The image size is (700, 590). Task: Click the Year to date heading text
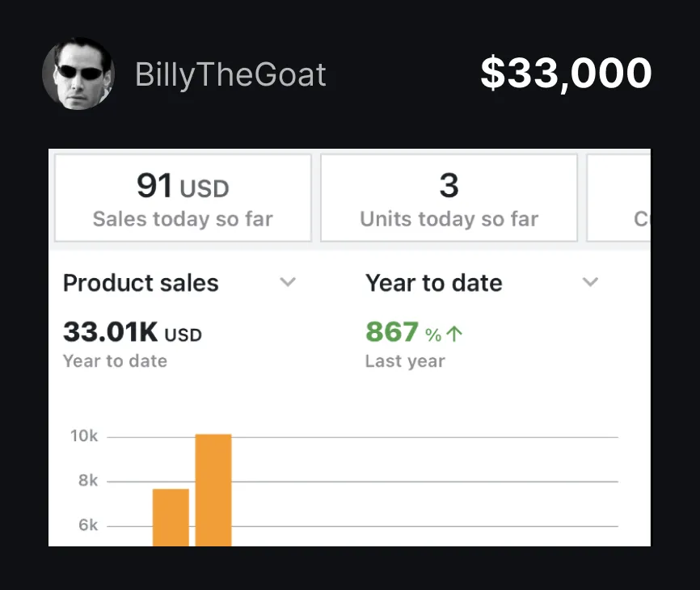coord(433,284)
